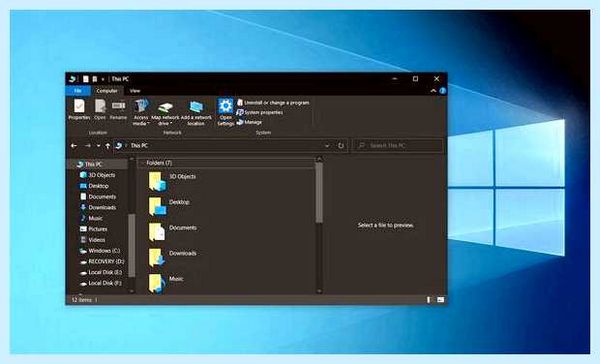Click the 12 items status text
This screenshot has height=364, width=600.
click(82, 300)
